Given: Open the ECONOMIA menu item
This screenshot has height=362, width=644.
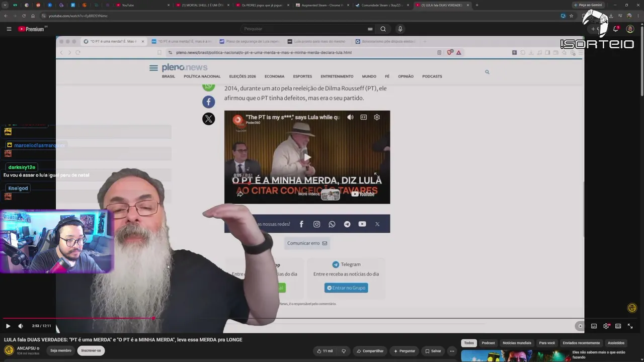Looking at the screenshot, I should click(275, 76).
